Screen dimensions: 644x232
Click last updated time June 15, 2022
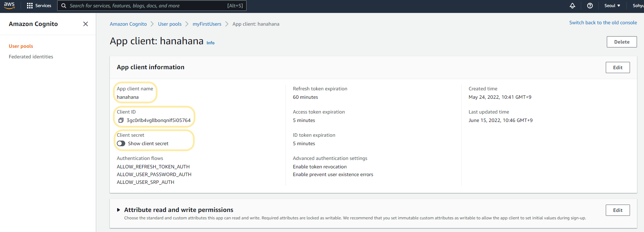(501, 120)
